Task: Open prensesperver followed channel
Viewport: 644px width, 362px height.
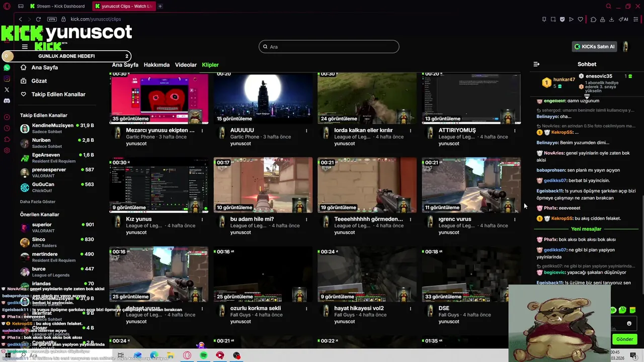Action: tap(57, 172)
